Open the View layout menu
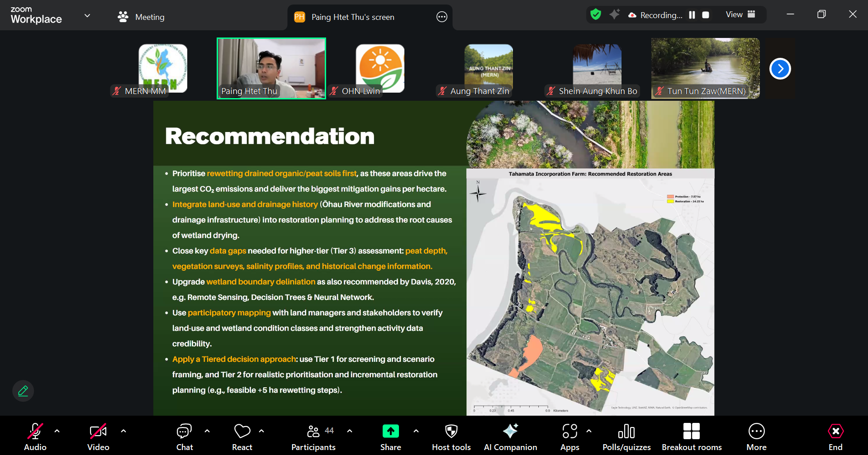868x455 pixels. coord(740,14)
